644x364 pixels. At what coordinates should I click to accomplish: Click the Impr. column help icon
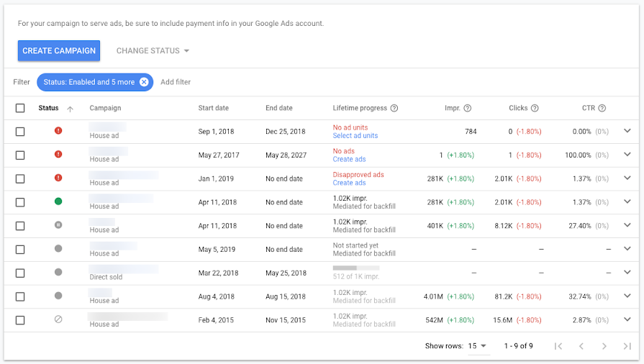pyautogui.click(x=468, y=109)
